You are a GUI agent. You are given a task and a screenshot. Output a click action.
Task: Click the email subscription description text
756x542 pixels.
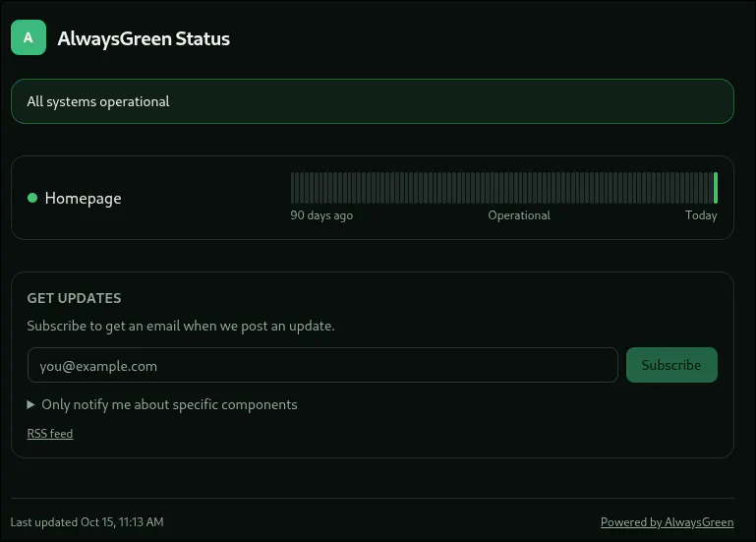pos(181,327)
